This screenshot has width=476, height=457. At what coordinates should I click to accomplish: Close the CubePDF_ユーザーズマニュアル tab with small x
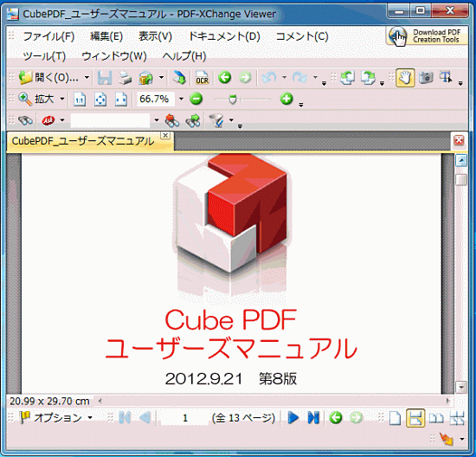coord(165,135)
